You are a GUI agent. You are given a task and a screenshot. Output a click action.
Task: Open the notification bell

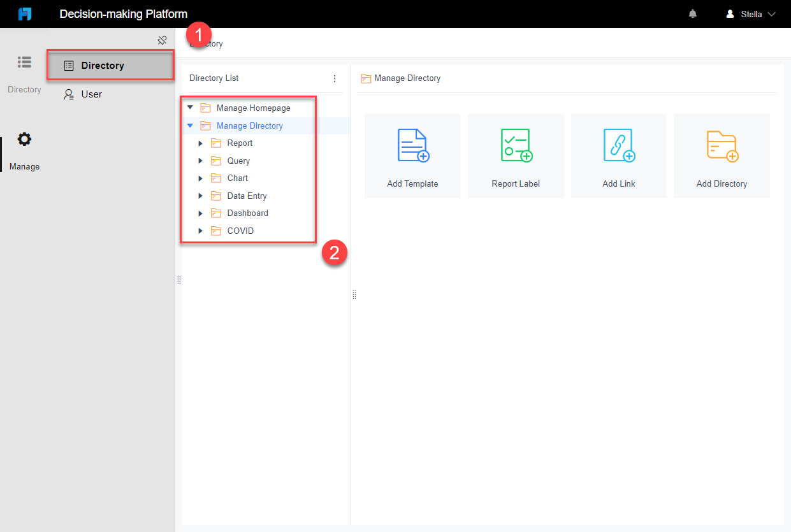coord(692,13)
